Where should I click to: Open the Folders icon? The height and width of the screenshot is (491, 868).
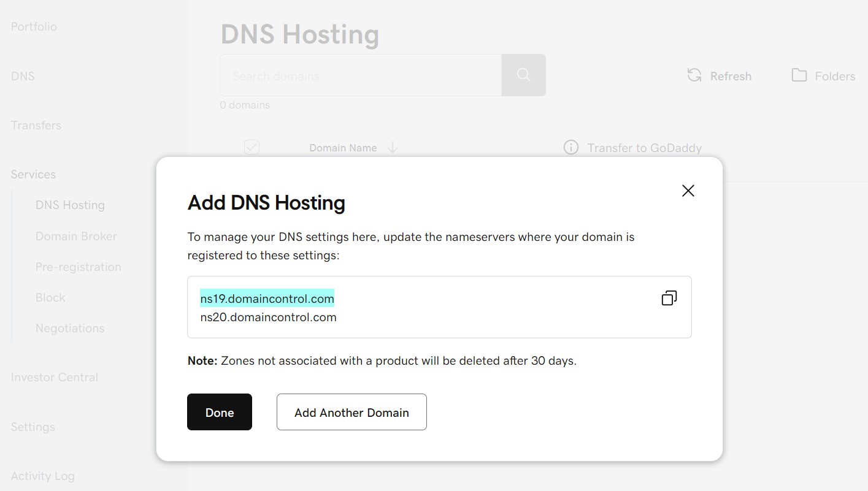(x=799, y=75)
